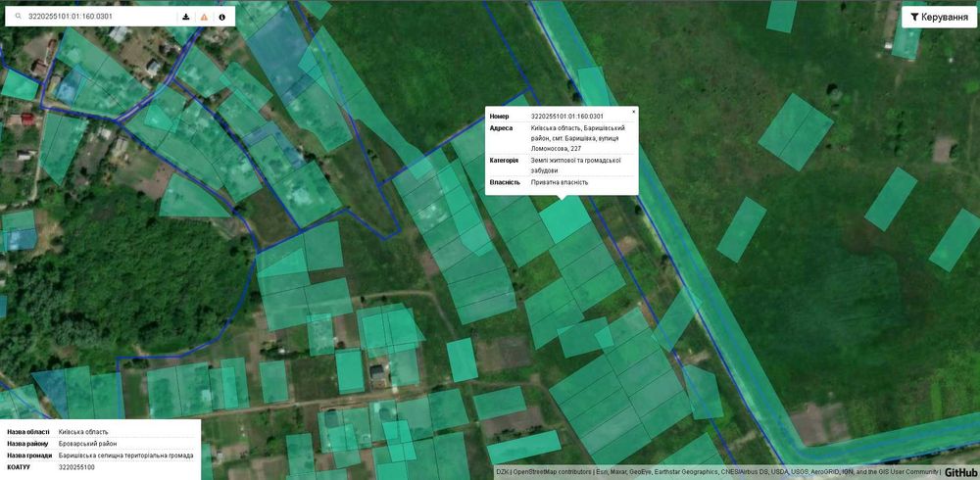Click KOATUU code 3220255100
The image size is (980, 480).
(76, 467)
